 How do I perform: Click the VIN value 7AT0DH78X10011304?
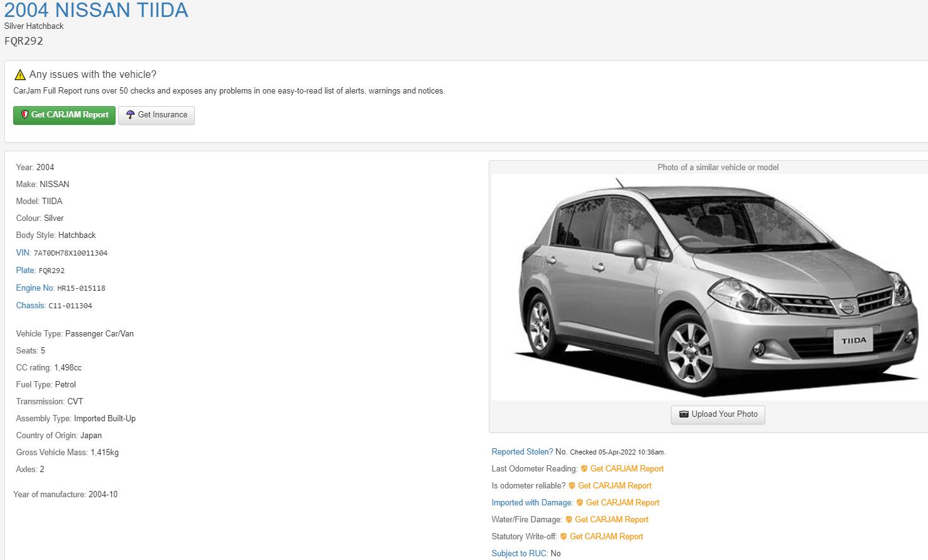tap(70, 253)
